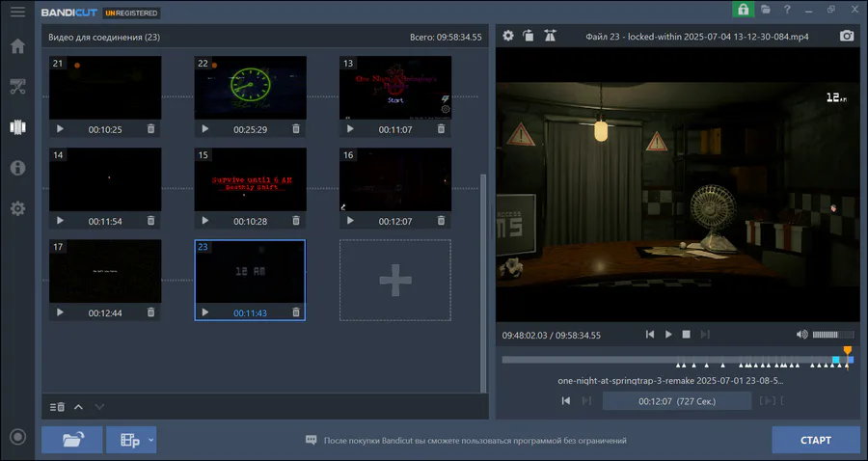Go to the Home screen icon
Screen dimensions: 868x461
17,46
